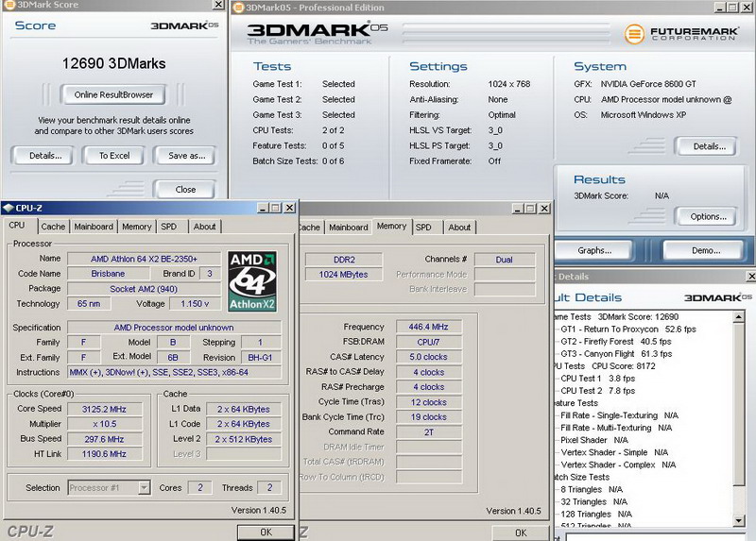Viewport: 756px width, 541px height.
Task: Click the Result Details vertical scrollbar thumb
Action: pyautogui.click(x=738, y=404)
